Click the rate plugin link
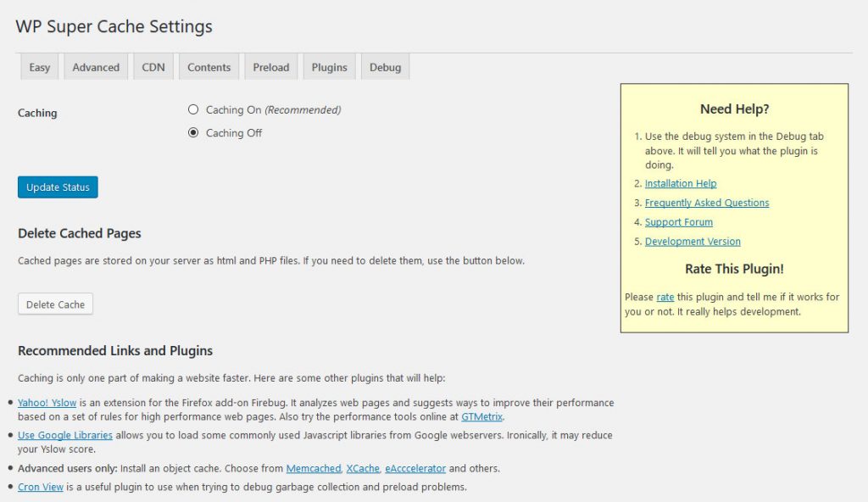Image resolution: width=868 pixels, height=502 pixels. 666,297
